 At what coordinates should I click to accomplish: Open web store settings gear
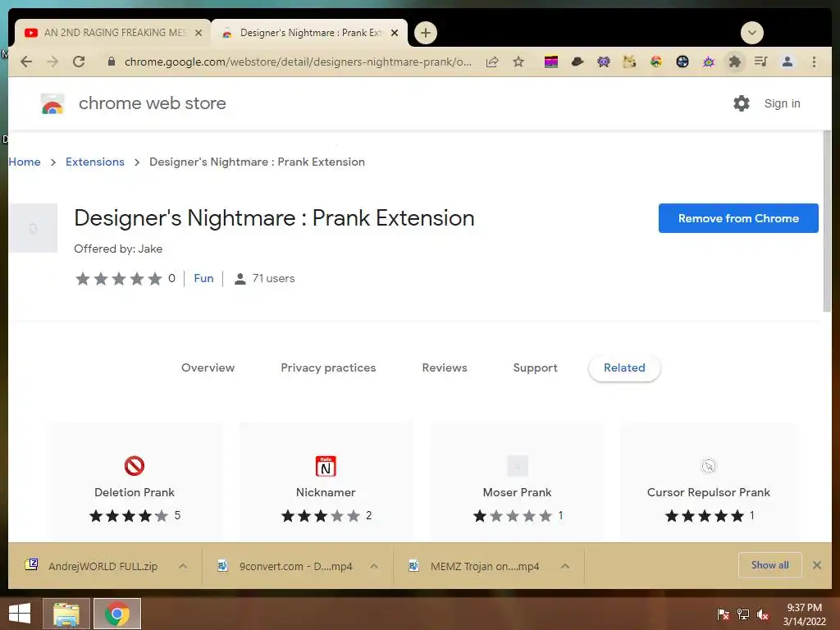pyautogui.click(x=742, y=103)
